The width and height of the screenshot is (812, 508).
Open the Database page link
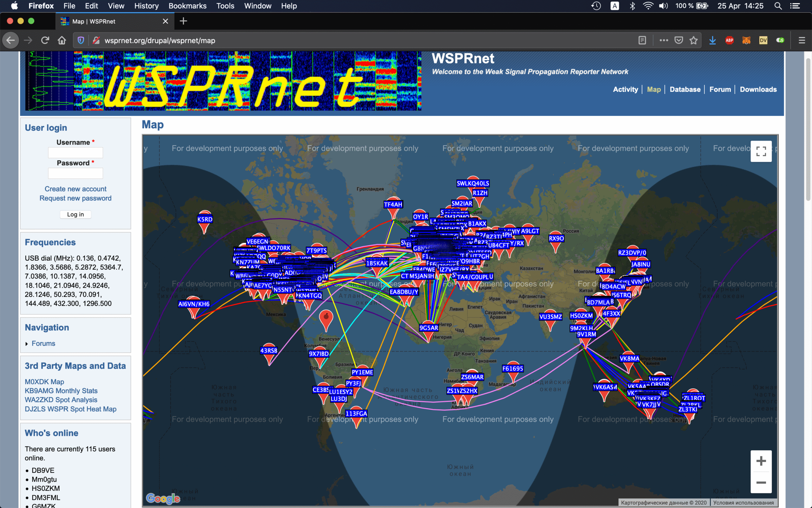pyautogui.click(x=685, y=89)
